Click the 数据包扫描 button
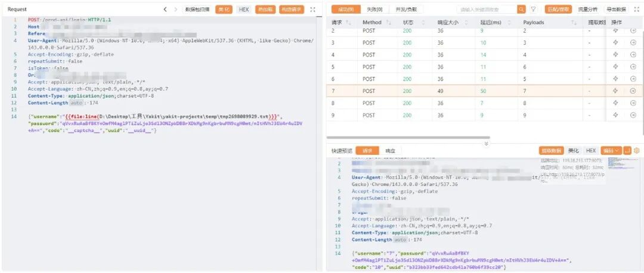 point(197,10)
